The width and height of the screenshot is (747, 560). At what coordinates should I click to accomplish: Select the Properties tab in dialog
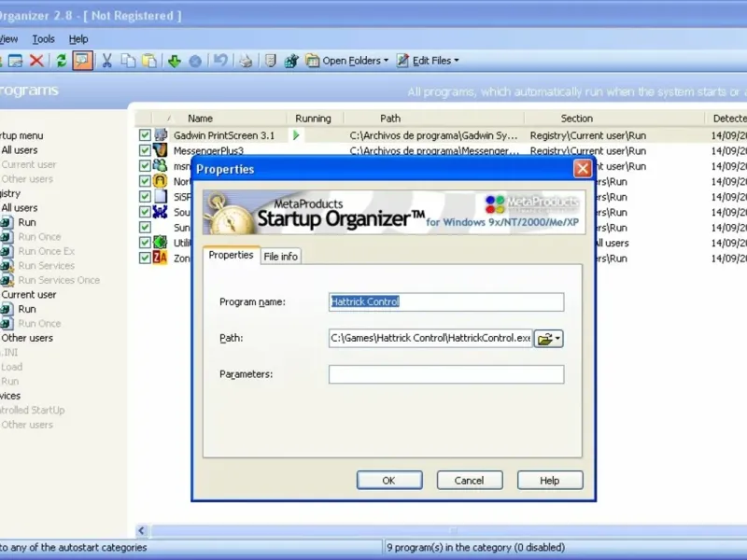[x=231, y=255]
